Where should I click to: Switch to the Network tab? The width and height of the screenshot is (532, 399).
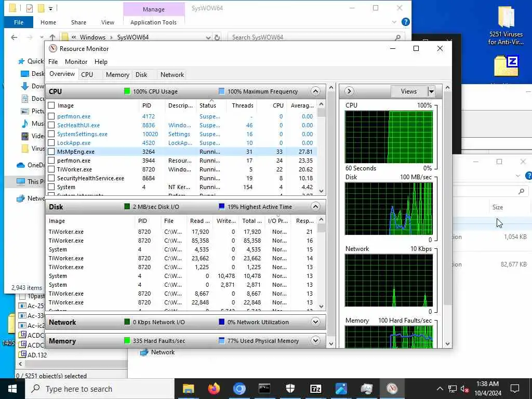(172, 75)
